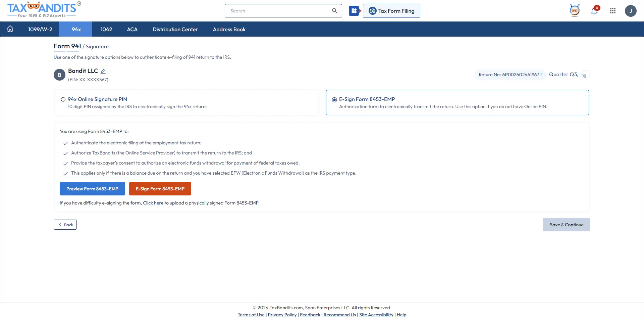The height and width of the screenshot is (320, 644).
Task: Open the home icon in the navigation bar
Action: click(10, 29)
